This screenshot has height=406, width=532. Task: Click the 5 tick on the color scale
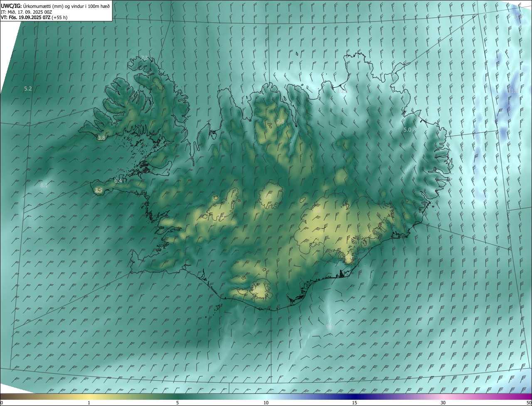point(177,403)
